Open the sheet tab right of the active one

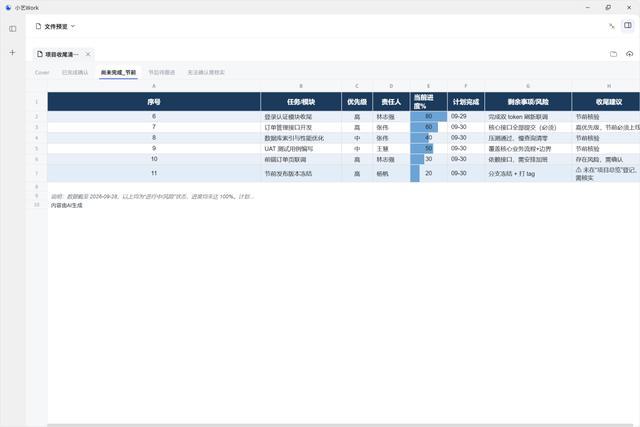(x=162, y=72)
